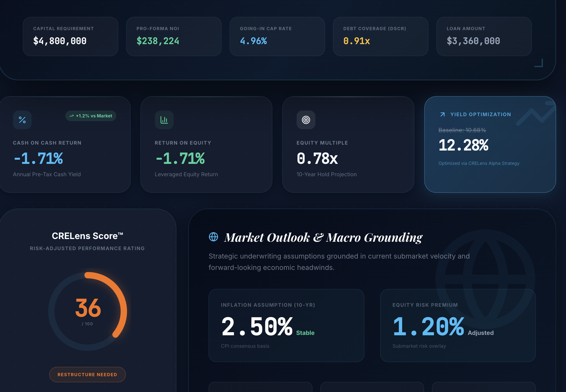Click Optimized via CRELens Alpha Strategy text
The width and height of the screenshot is (566, 392).
pyautogui.click(x=479, y=163)
